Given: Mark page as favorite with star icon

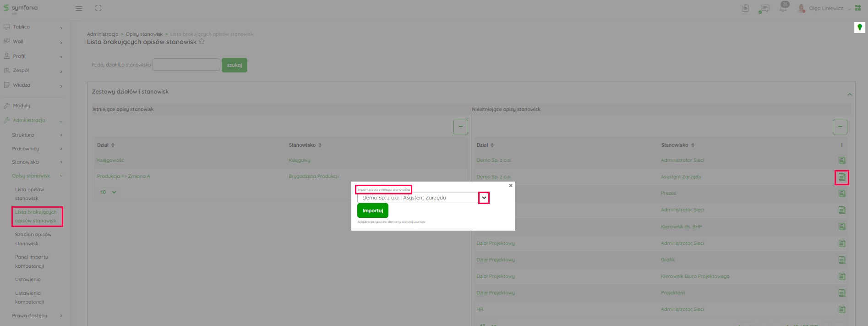Looking at the screenshot, I should [202, 42].
